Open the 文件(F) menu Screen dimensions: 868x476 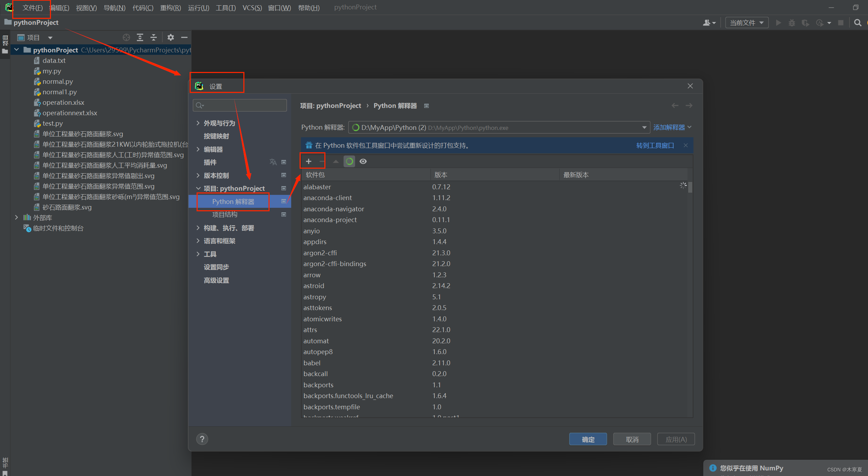point(32,8)
